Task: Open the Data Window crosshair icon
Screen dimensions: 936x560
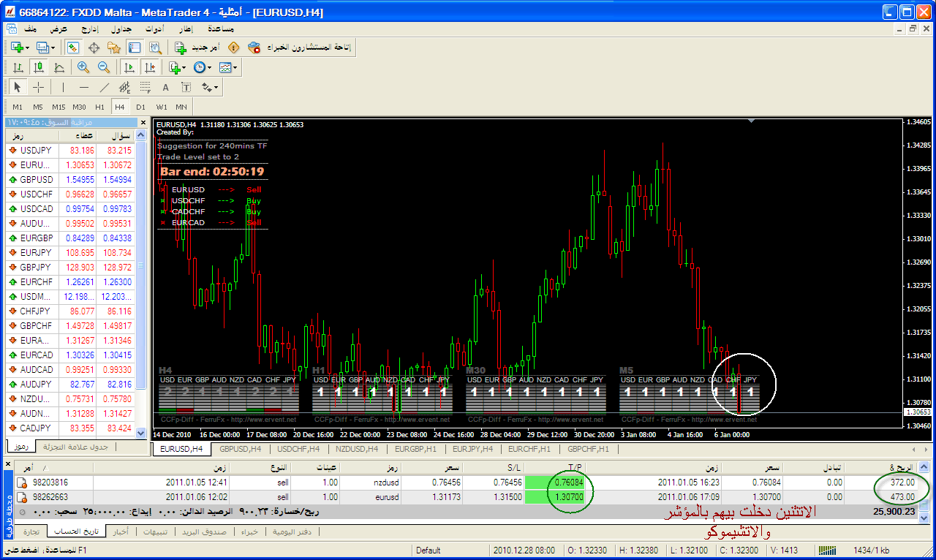Action: [x=94, y=48]
